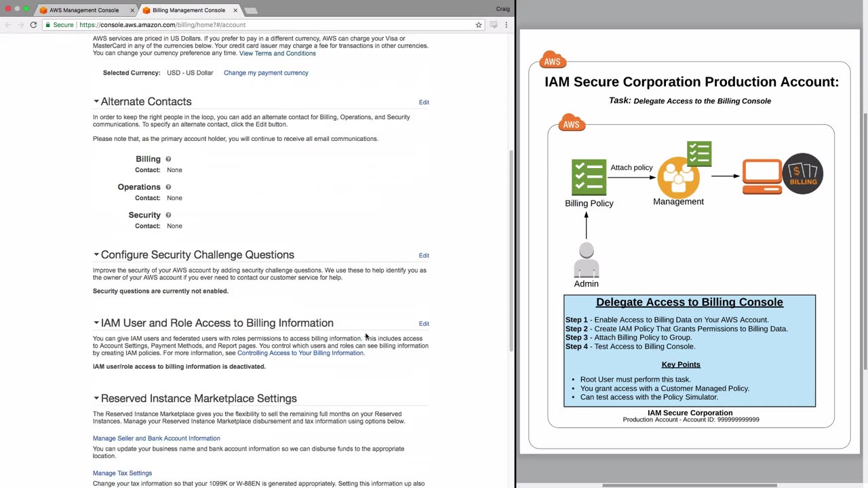Screen dimensions: 868x488
Task: Click the Admin user icon in slide
Action: [587, 260]
